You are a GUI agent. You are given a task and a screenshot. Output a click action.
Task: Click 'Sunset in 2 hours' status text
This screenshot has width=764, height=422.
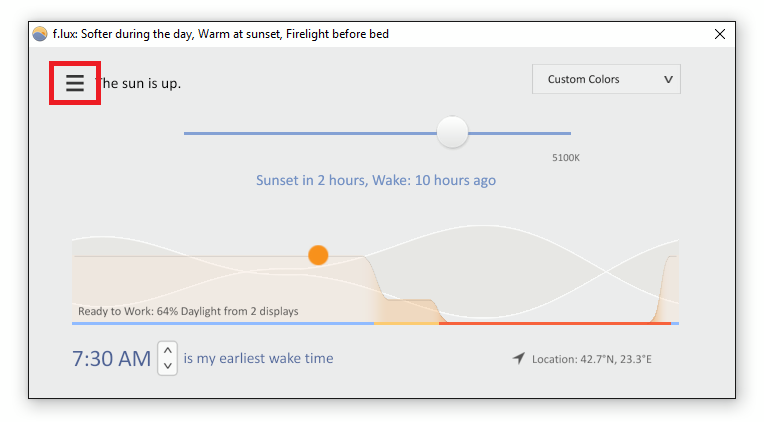311,180
